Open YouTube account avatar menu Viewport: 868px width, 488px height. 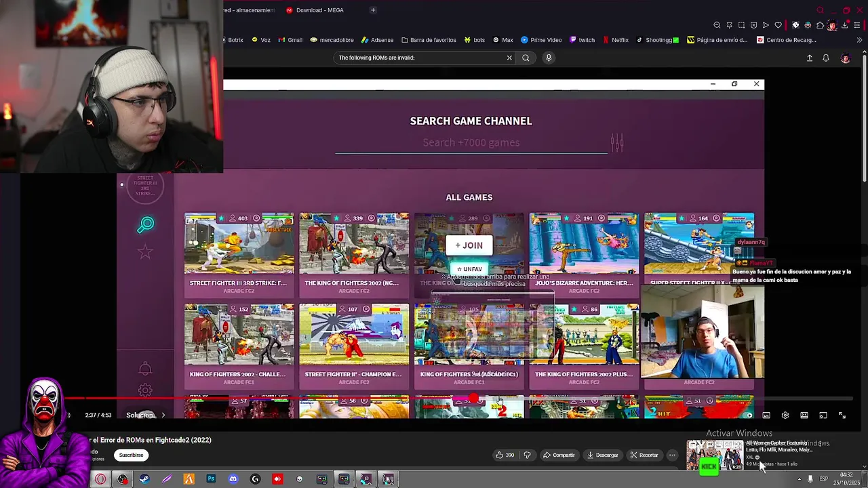(845, 58)
